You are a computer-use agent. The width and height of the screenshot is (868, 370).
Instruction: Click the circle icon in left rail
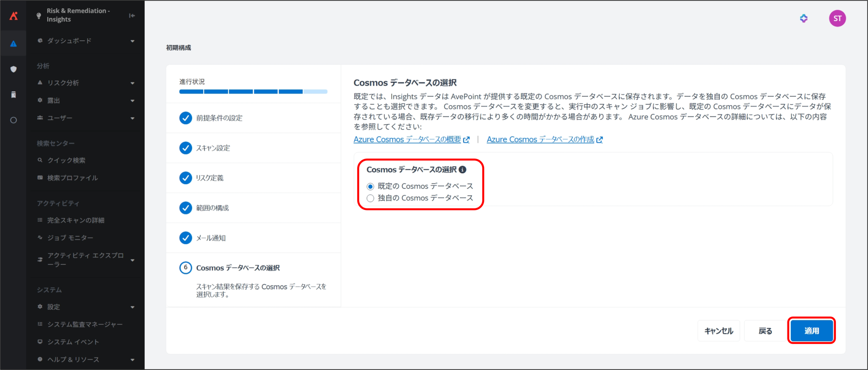coord(14,120)
